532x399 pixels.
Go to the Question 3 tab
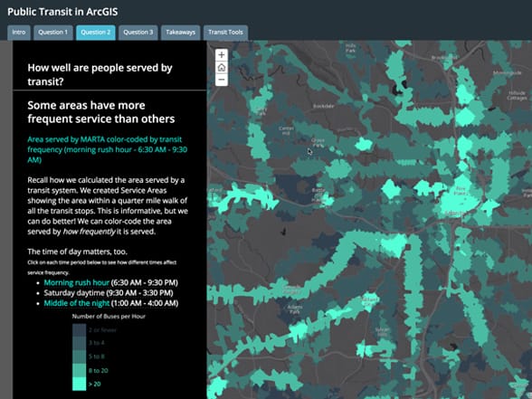point(138,33)
